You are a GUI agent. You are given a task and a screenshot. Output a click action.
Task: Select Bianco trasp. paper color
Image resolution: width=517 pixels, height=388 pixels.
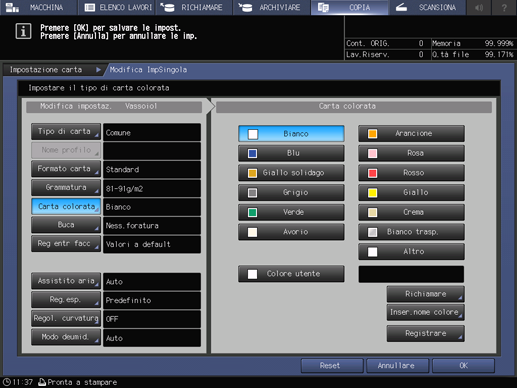[411, 232]
